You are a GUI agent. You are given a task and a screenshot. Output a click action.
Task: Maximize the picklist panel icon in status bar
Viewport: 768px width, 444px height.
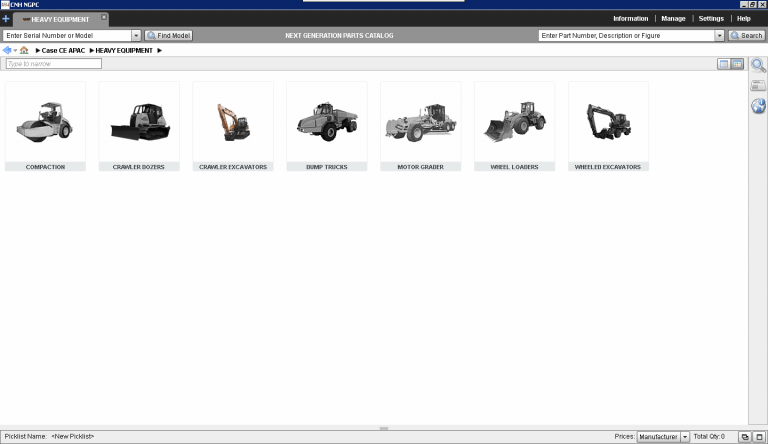[x=759, y=437]
